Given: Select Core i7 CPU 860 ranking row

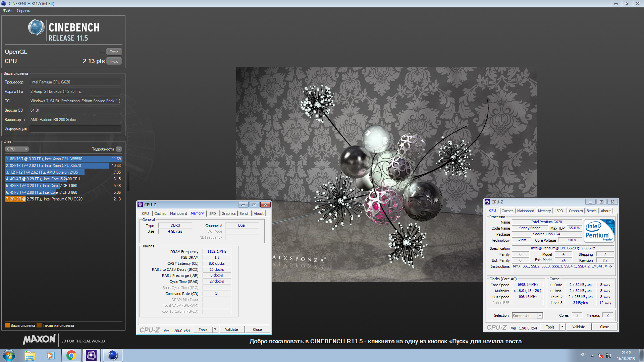Looking at the screenshot, I should point(63,192).
